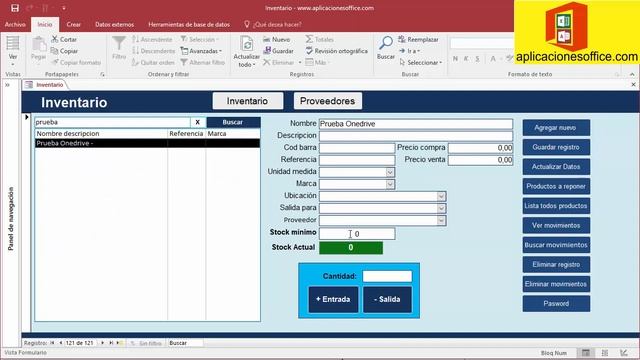
Task: Click the Pegar paste icon
Action: tap(39, 44)
